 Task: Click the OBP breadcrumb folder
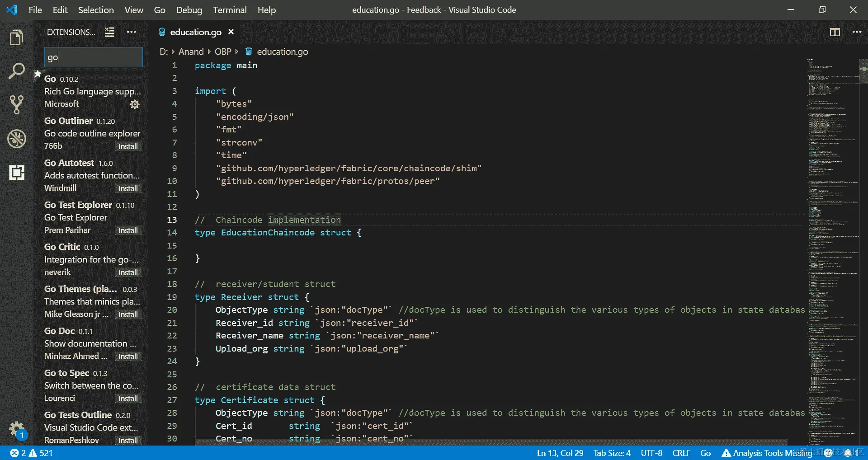(x=223, y=52)
